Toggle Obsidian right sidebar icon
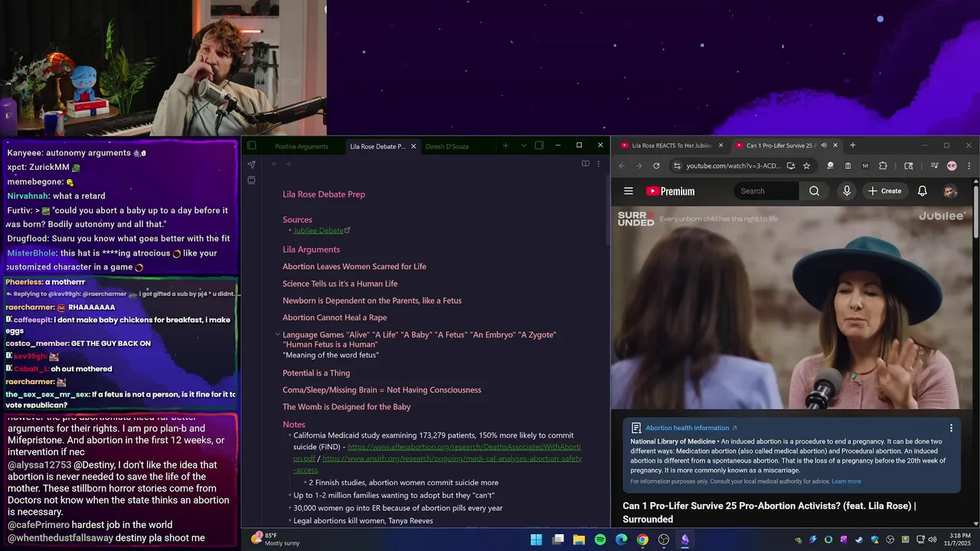Screen dimensions: 980x551 click(539, 145)
